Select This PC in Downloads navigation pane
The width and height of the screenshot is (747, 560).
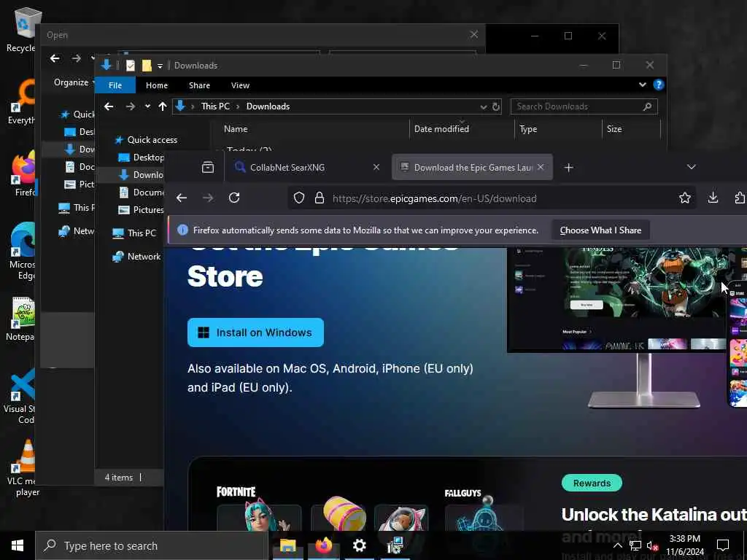click(x=142, y=233)
